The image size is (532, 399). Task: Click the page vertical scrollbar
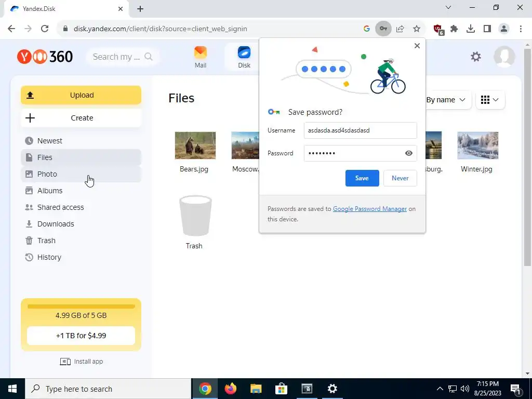[x=528, y=156]
